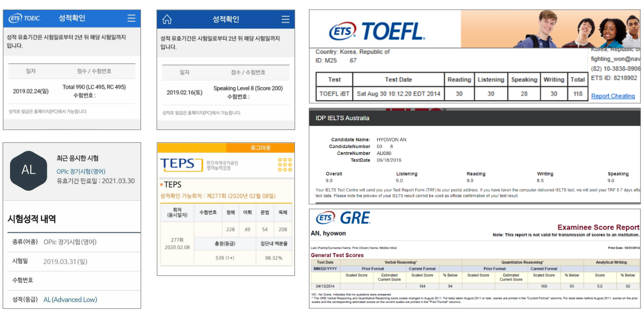This screenshot has width=644, height=317.
Task: Select GRE analytical writing score 5.0
Action: (600, 286)
